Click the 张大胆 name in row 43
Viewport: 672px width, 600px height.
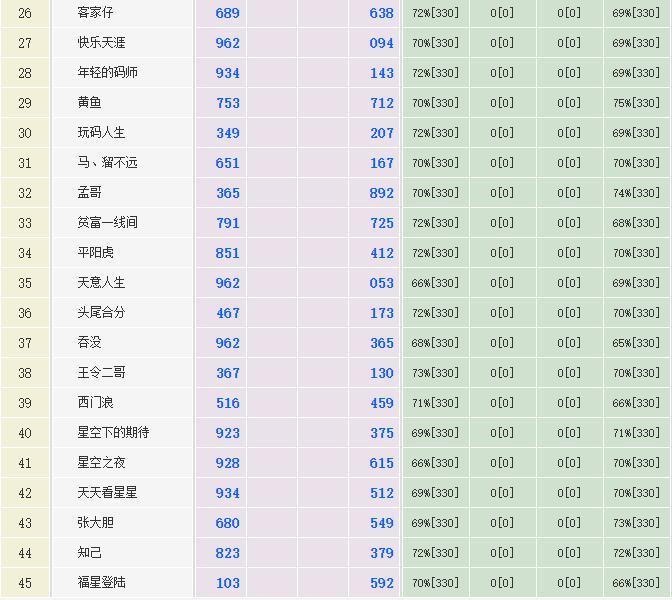(x=95, y=523)
